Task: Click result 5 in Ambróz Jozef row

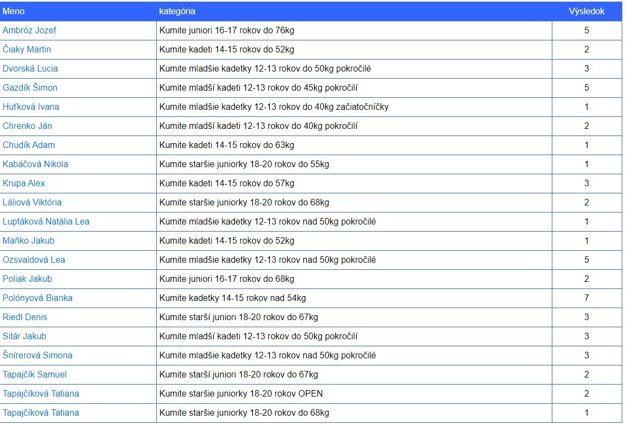Action: 587,30
